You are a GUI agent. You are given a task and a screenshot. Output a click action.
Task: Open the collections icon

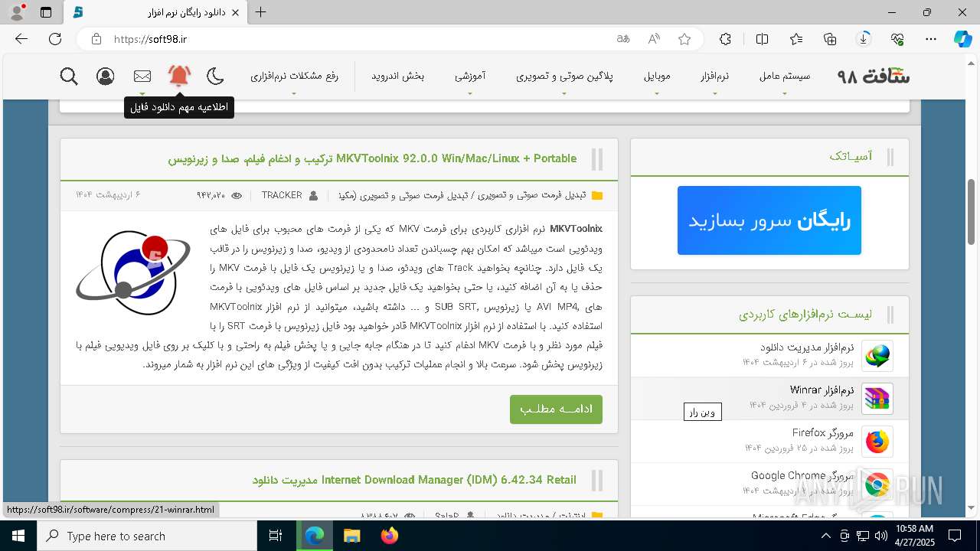click(830, 39)
